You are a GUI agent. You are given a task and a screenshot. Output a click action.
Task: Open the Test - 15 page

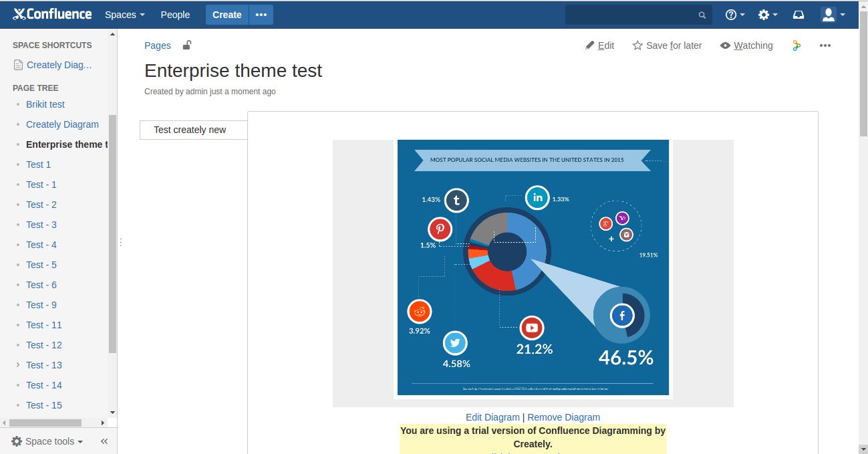pyautogui.click(x=44, y=405)
